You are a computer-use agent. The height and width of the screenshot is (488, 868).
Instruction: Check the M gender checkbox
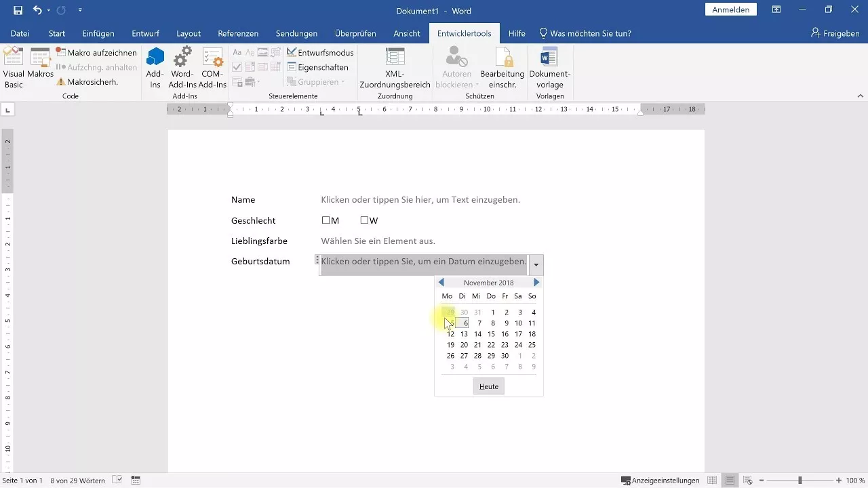pyautogui.click(x=325, y=220)
